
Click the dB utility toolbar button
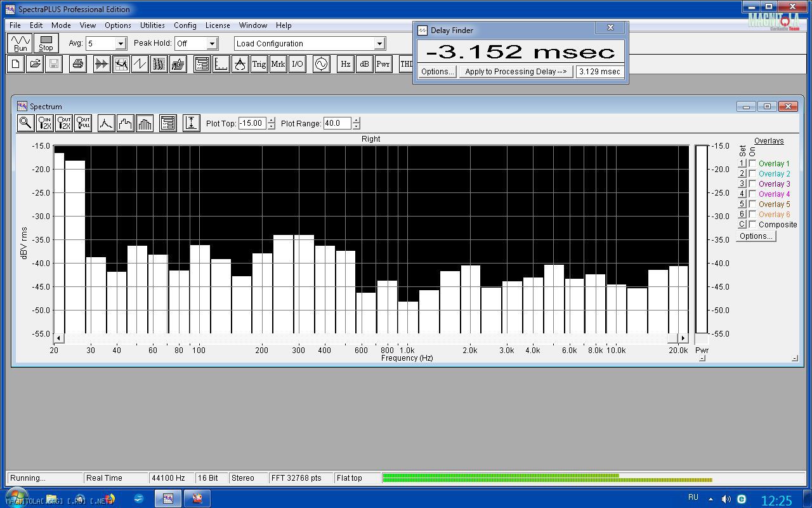pyautogui.click(x=365, y=64)
